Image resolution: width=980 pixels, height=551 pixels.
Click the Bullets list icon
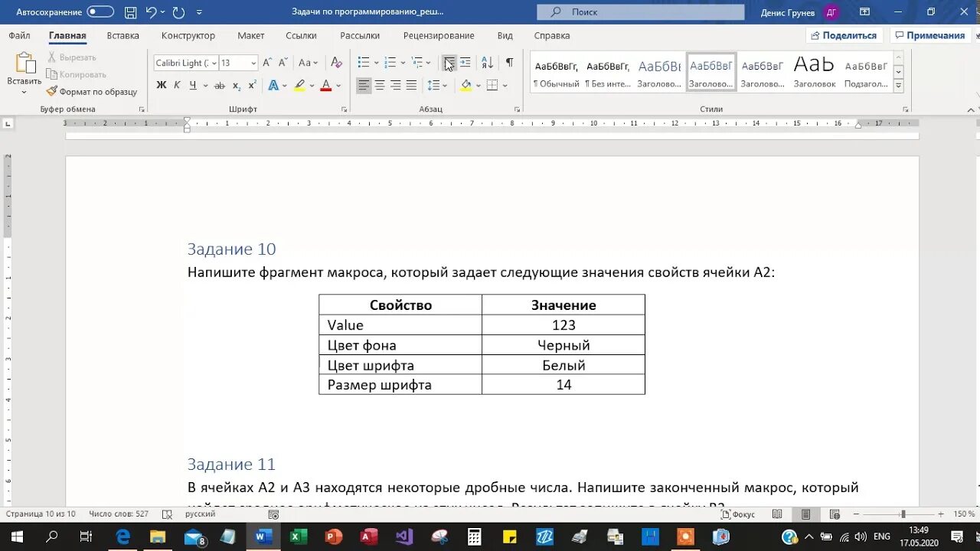pyautogui.click(x=364, y=63)
